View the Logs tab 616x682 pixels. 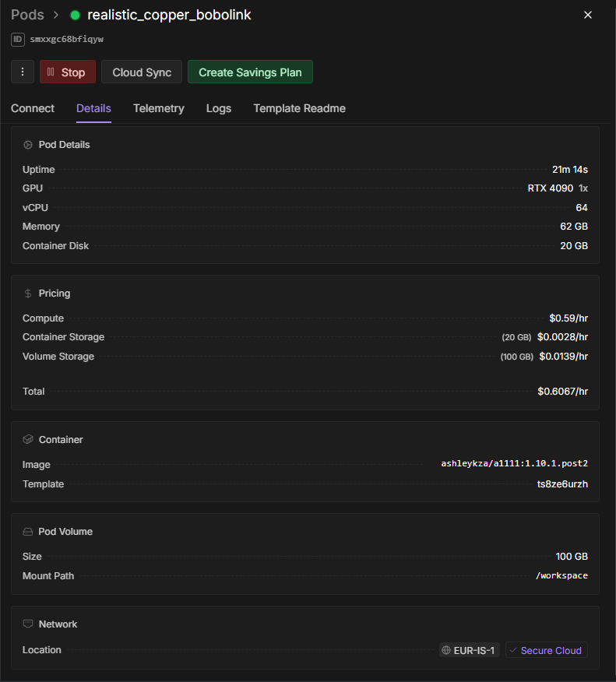[219, 108]
